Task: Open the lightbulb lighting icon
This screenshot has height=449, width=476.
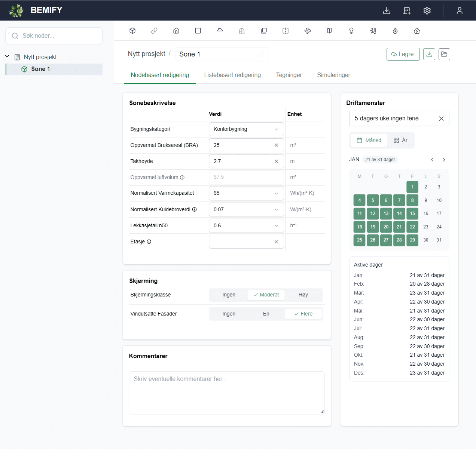Action: [x=351, y=31]
